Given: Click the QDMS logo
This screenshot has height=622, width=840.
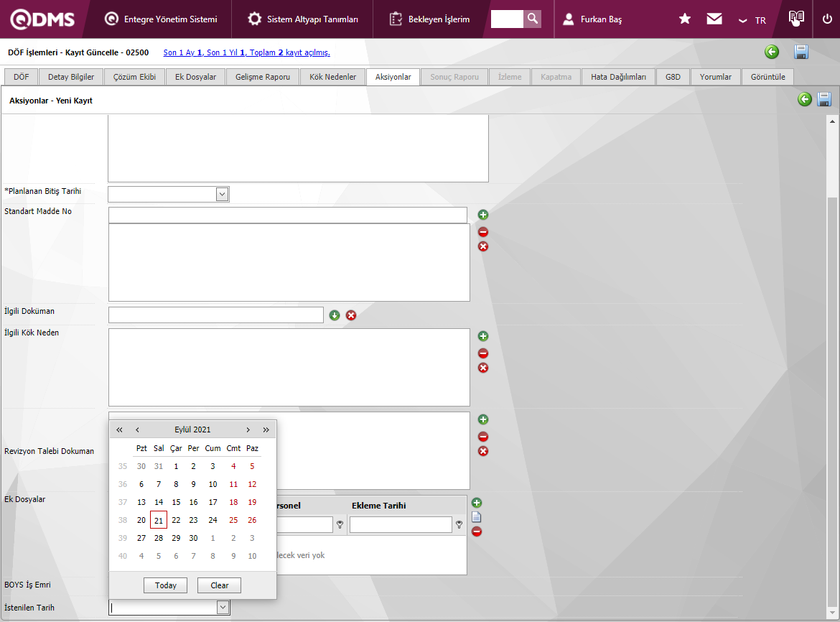Looking at the screenshot, I should click(x=42, y=19).
